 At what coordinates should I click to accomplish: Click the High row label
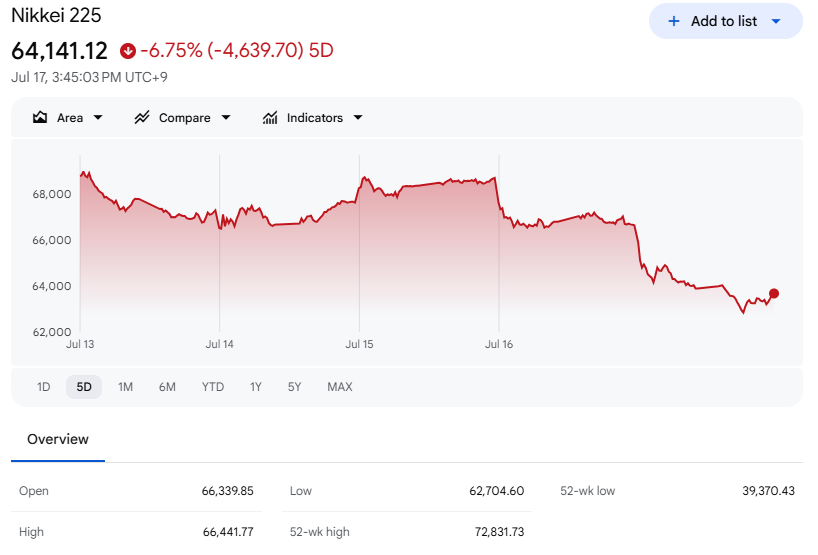31,532
